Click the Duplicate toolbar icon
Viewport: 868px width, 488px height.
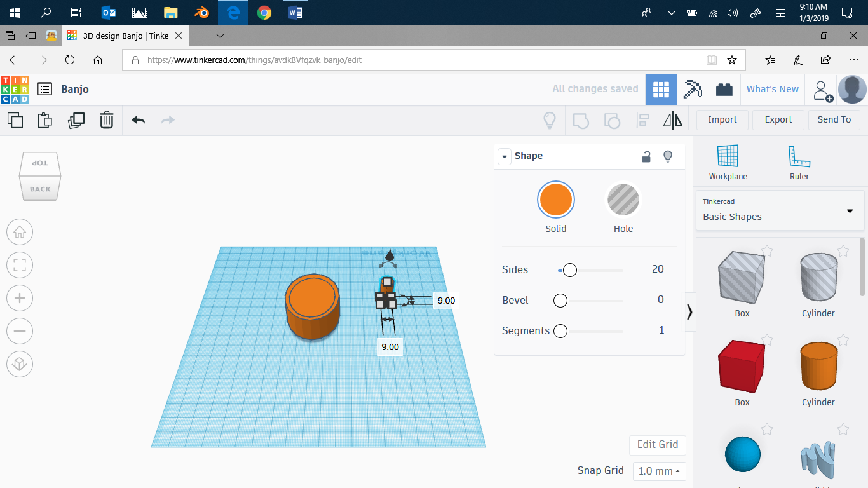point(76,119)
